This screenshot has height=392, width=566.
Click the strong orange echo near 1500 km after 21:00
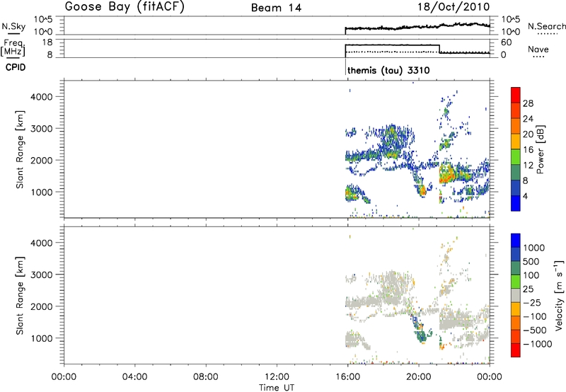pos(448,177)
